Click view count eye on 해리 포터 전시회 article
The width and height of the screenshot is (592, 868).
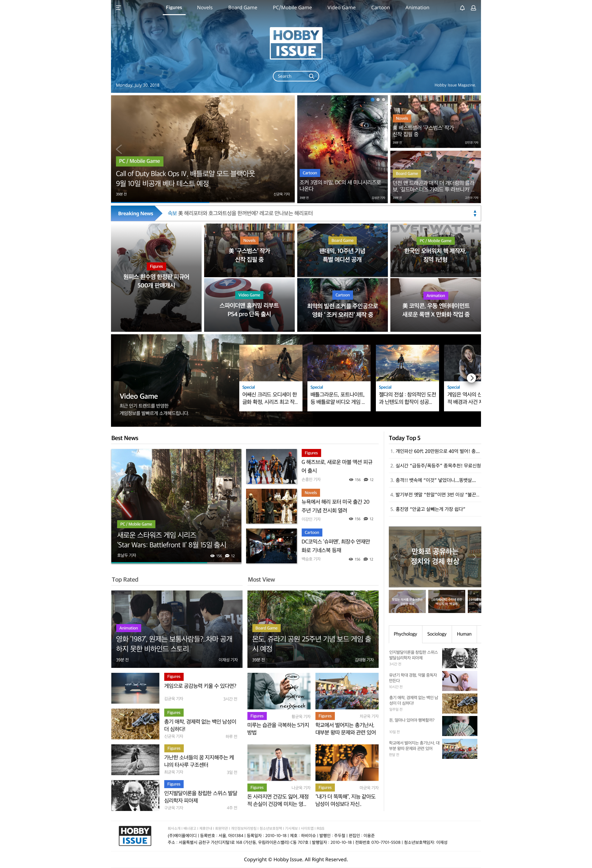(351, 519)
